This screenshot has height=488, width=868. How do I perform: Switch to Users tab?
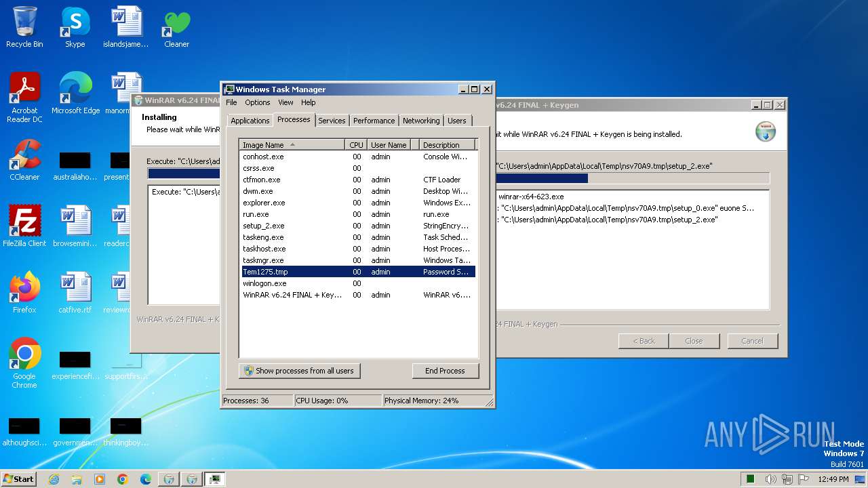click(x=457, y=121)
